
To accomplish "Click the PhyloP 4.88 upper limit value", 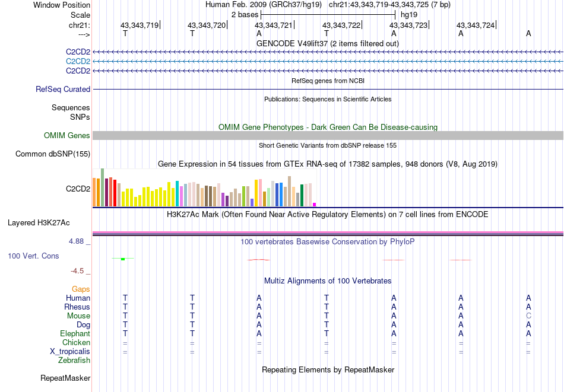I will point(76,241).
